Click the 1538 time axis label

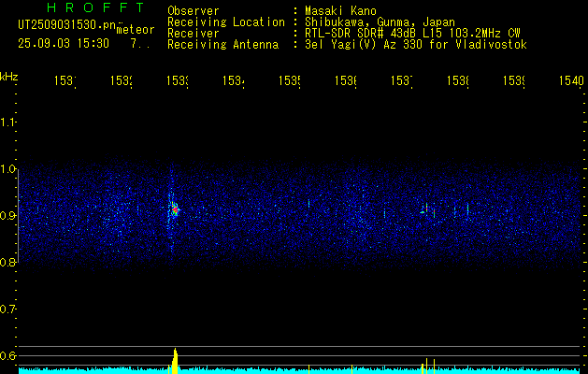tap(458, 80)
